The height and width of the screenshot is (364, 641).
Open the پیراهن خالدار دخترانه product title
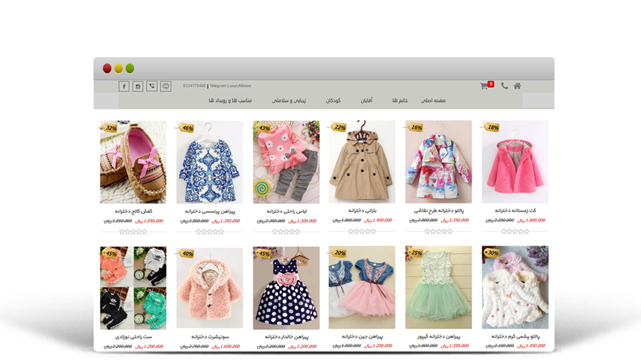click(x=286, y=337)
